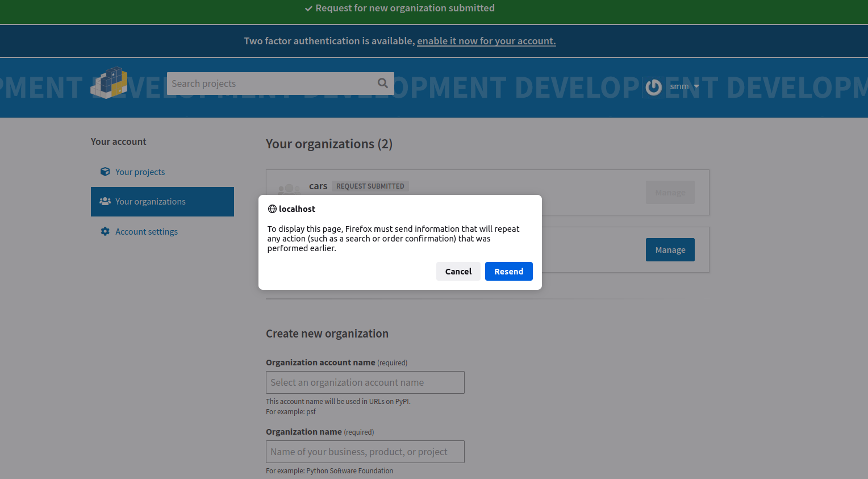This screenshot has width=868, height=479.
Task: Click the search magnifier icon
Action: pyautogui.click(x=383, y=83)
